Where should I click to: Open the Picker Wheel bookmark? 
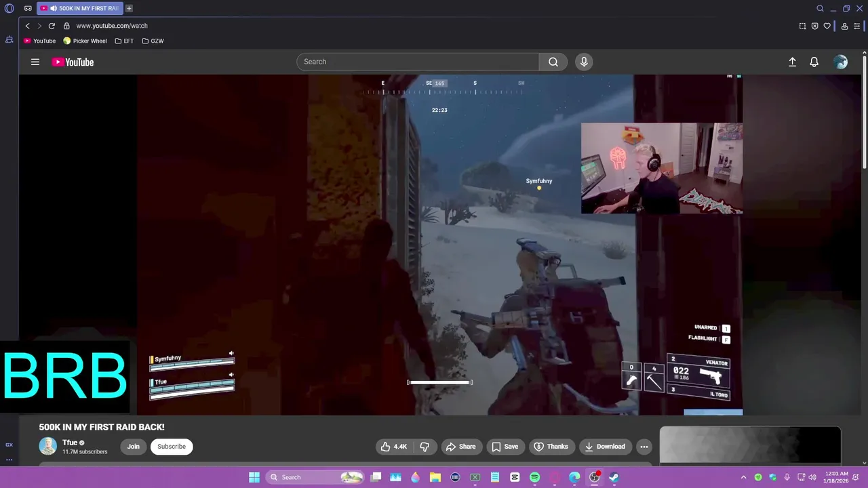(x=85, y=41)
